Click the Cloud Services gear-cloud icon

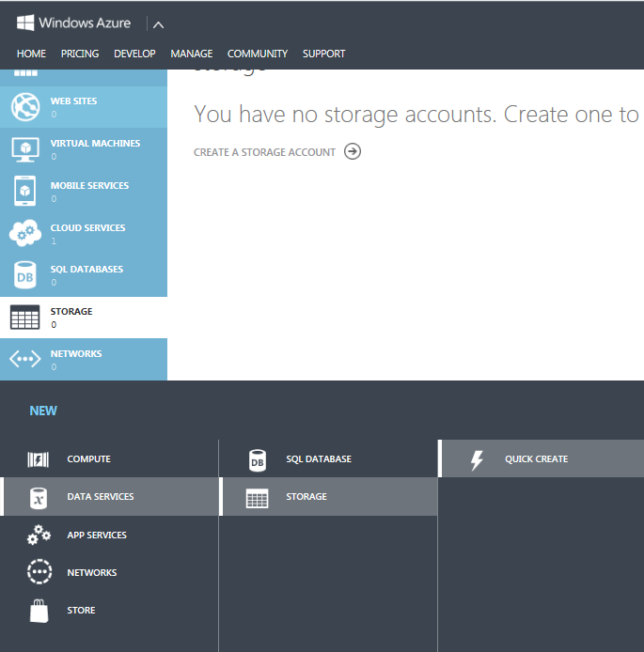[x=24, y=234]
